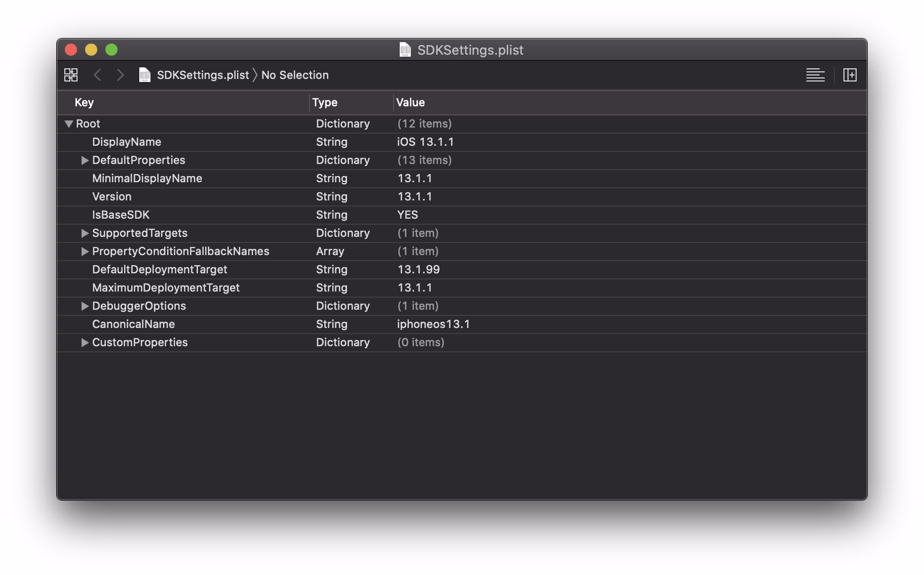Click the go forward arrow
The image size is (924, 575).
[x=120, y=75]
